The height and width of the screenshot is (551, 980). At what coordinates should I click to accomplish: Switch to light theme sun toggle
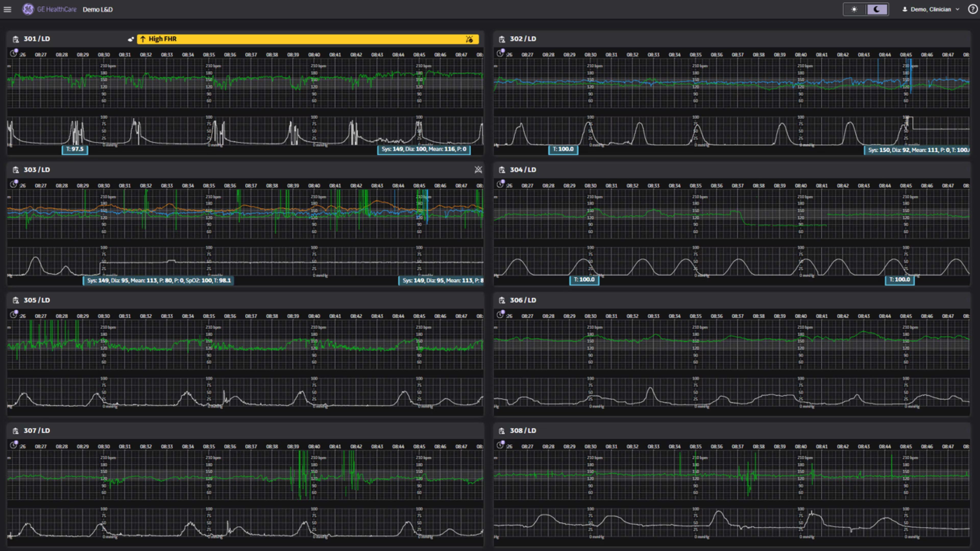pos(854,9)
